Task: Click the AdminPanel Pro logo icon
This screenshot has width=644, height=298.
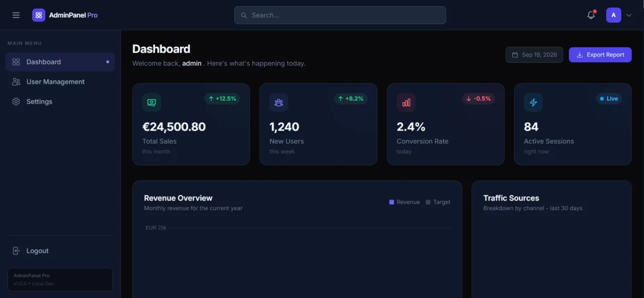Action: 39,15
